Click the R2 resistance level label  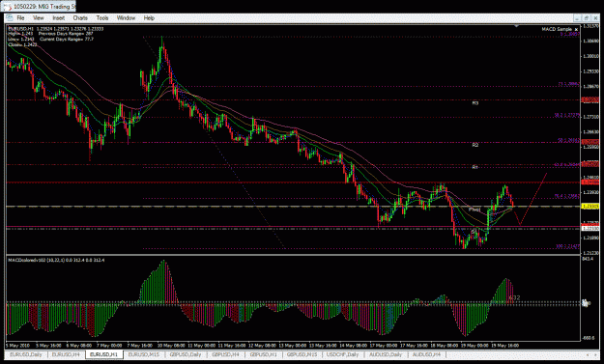pyautogui.click(x=475, y=145)
